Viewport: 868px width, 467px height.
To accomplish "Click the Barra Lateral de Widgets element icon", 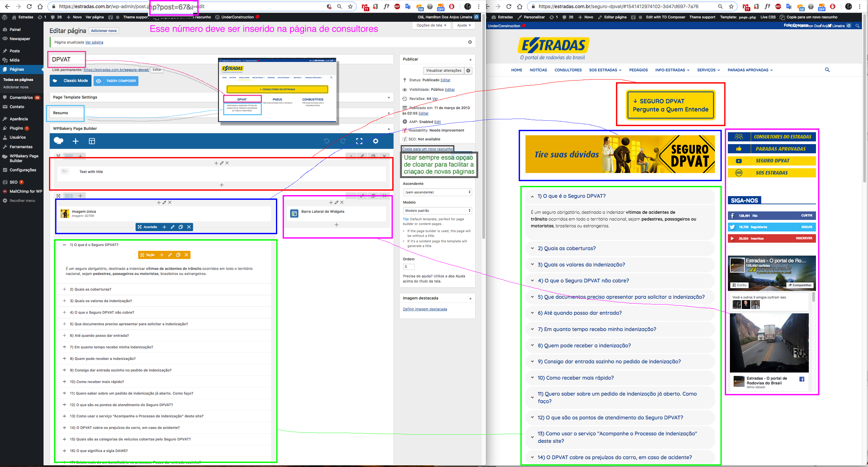I will (294, 213).
